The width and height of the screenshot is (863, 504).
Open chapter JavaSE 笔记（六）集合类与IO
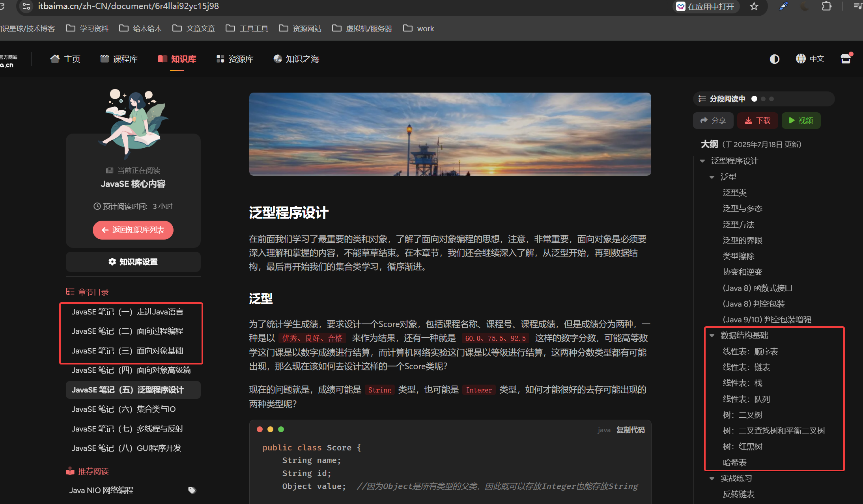123,409
